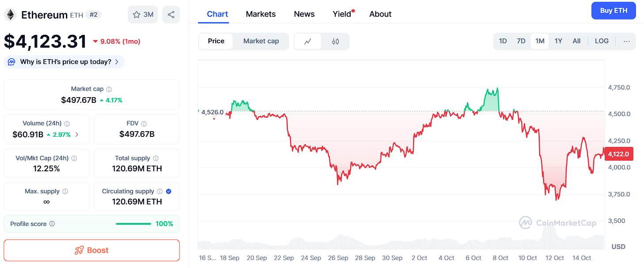Toggle chart to Price view

(216, 41)
